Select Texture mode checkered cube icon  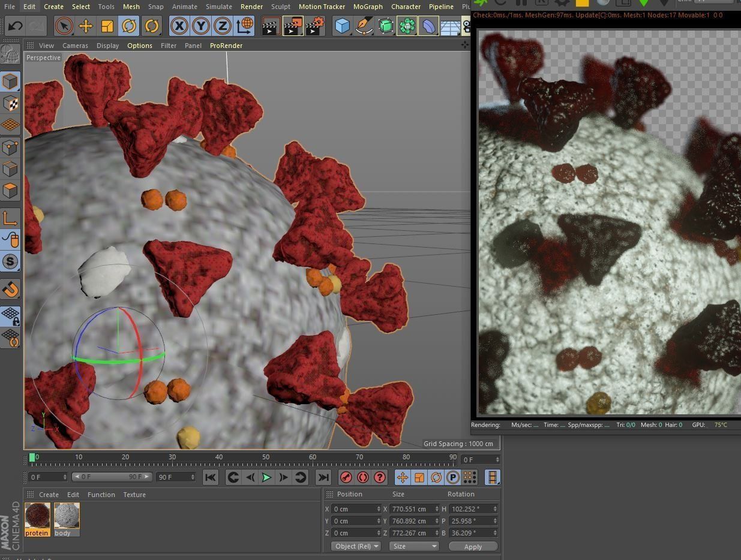coord(10,103)
